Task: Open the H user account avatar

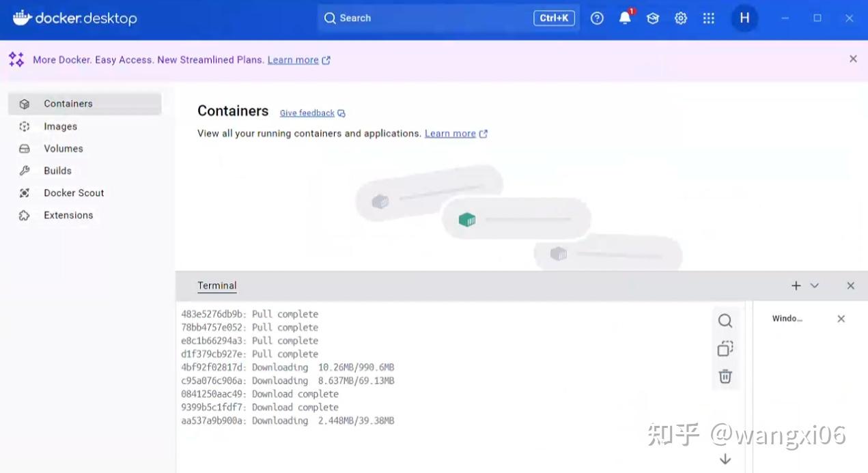Action: (x=744, y=18)
